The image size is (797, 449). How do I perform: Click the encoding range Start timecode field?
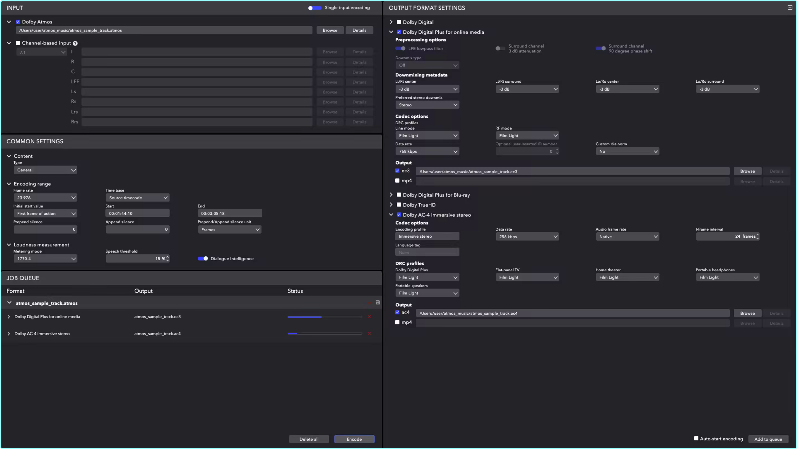coord(137,214)
